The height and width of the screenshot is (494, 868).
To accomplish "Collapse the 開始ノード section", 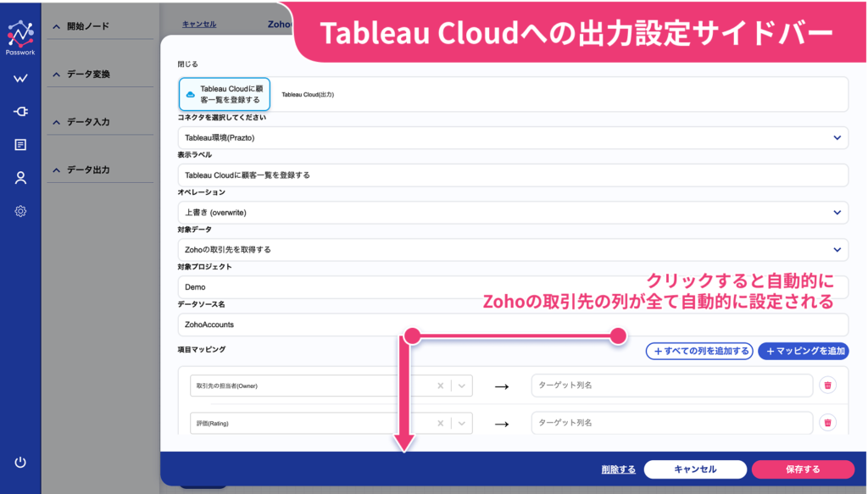I will (x=57, y=26).
